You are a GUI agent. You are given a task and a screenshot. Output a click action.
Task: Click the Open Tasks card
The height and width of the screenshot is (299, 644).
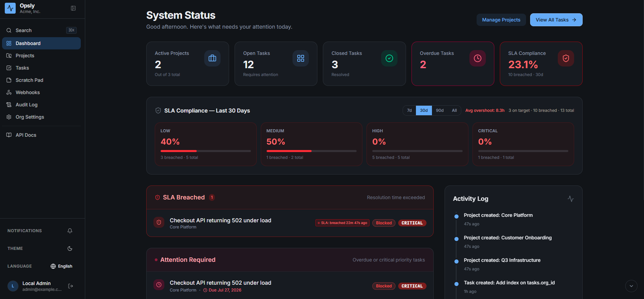pyautogui.click(x=276, y=64)
